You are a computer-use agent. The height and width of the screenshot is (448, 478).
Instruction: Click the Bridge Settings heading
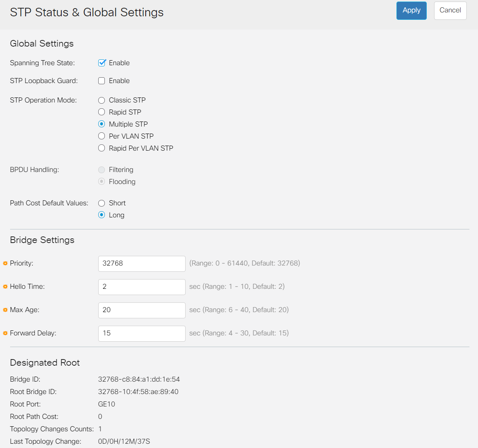[x=42, y=240]
